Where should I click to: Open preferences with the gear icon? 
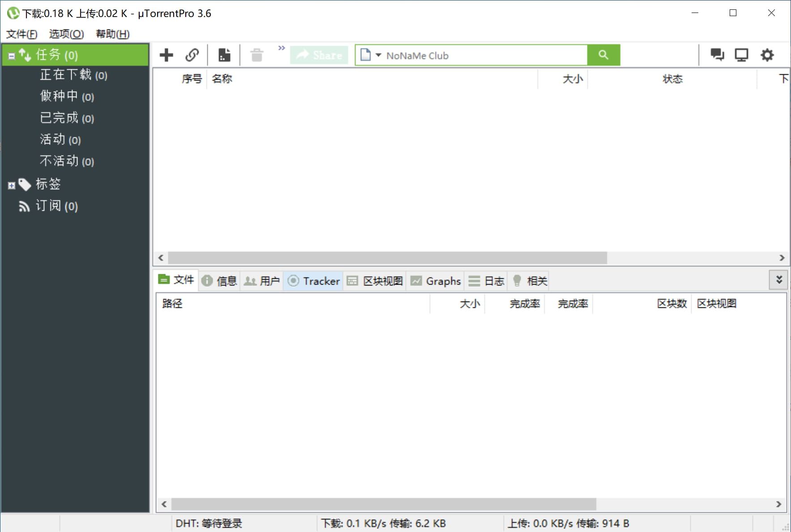point(767,55)
